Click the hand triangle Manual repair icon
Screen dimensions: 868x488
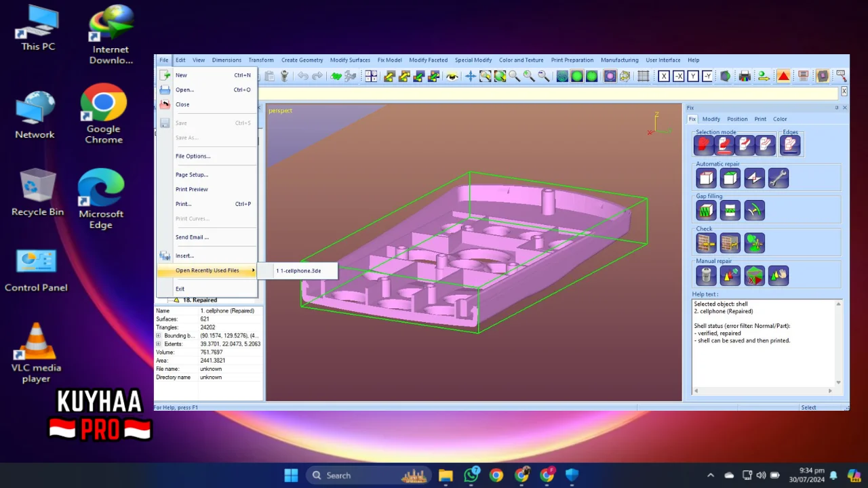pyautogui.click(x=778, y=275)
